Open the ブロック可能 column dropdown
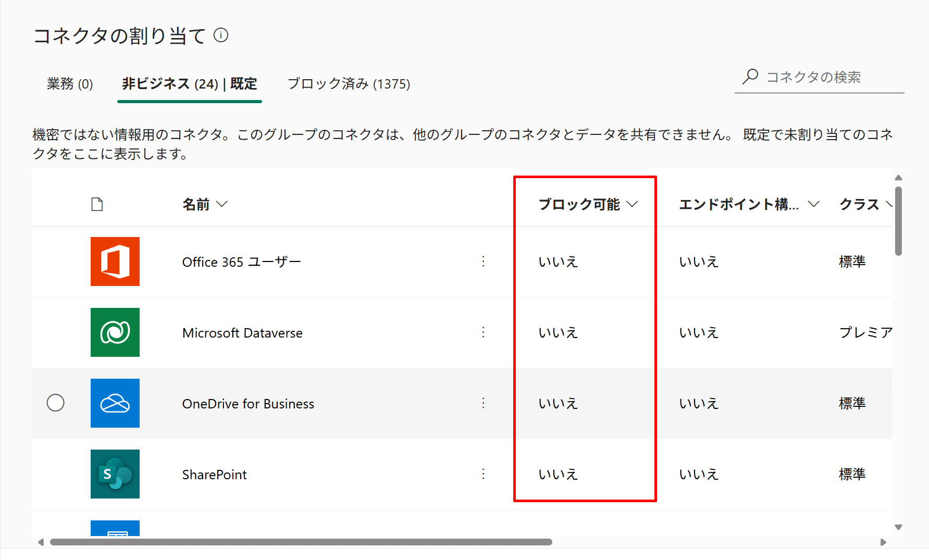Viewport: 929px width, 560px height. coord(632,204)
